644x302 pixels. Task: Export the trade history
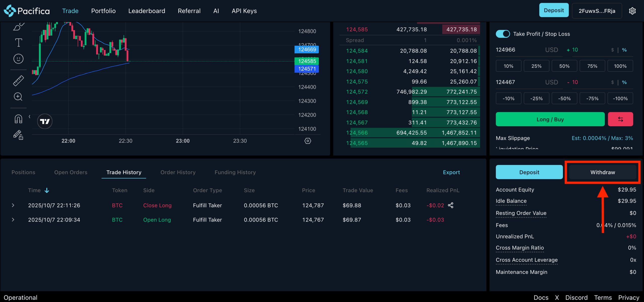coord(451,172)
